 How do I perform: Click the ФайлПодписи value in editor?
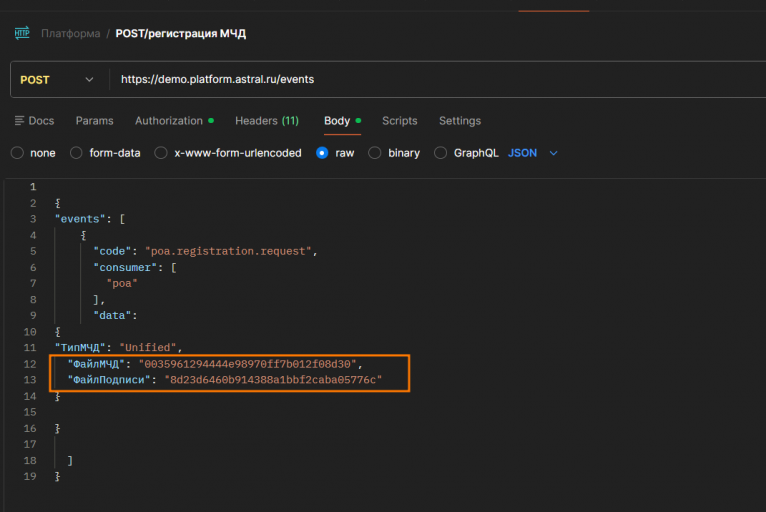click(274, 380)
